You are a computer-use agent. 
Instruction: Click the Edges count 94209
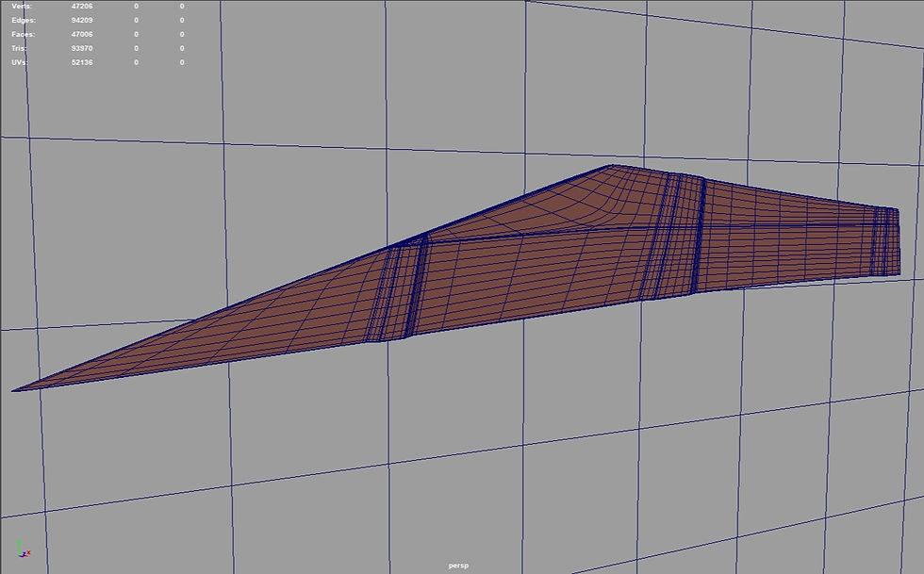(x=82, y=20)
